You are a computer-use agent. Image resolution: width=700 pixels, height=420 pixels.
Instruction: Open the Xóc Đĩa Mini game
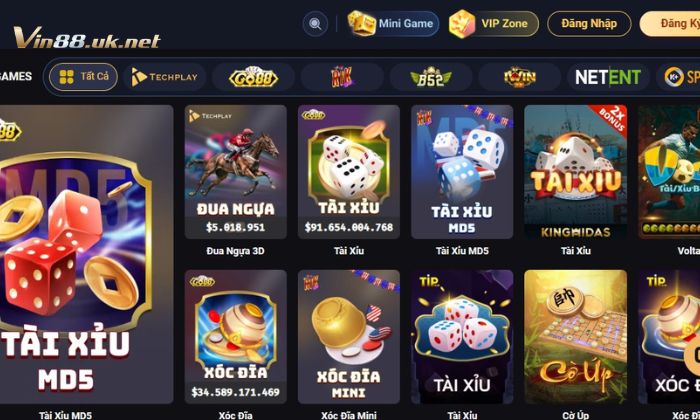click(x=349, y=337)
